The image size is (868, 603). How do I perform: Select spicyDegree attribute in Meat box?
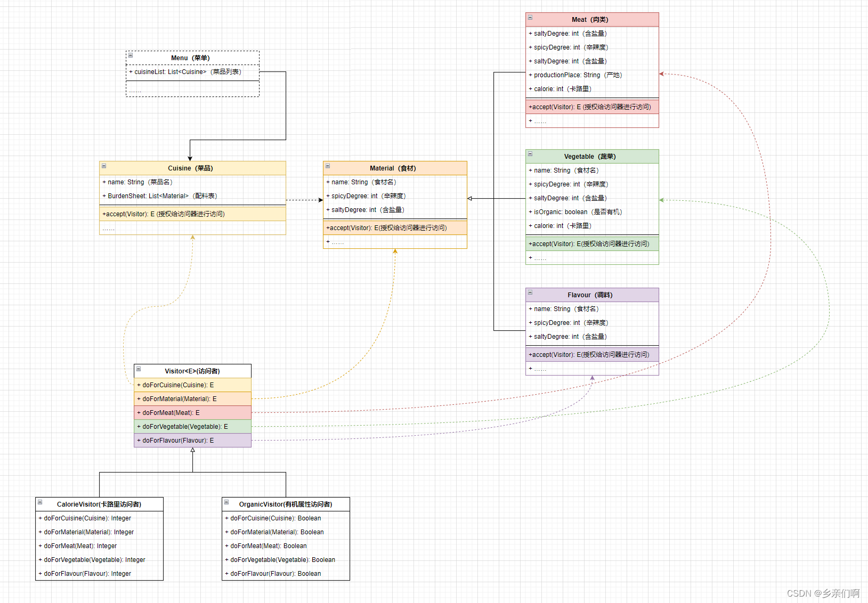click(593, 47)
